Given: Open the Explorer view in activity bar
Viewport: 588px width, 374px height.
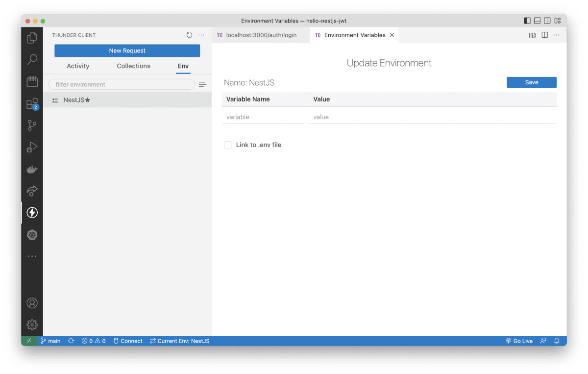Looking at the screenshot, I should 32,38.
